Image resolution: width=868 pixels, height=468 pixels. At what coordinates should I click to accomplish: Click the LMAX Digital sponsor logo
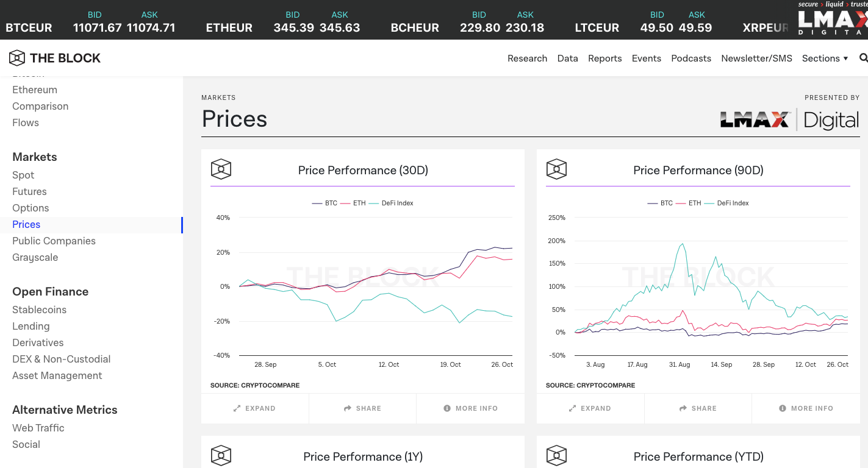pos(790,120)
